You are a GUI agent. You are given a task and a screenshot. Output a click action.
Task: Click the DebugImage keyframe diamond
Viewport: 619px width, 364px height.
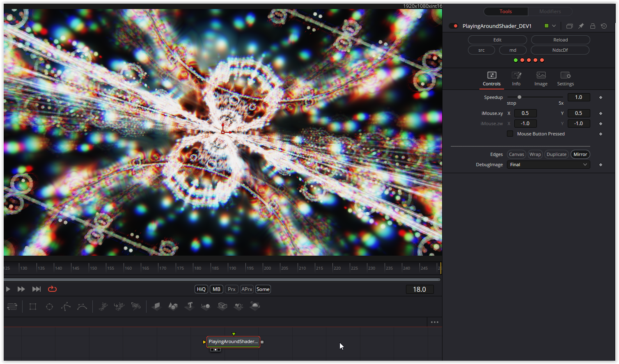click(x=601, y=165)
